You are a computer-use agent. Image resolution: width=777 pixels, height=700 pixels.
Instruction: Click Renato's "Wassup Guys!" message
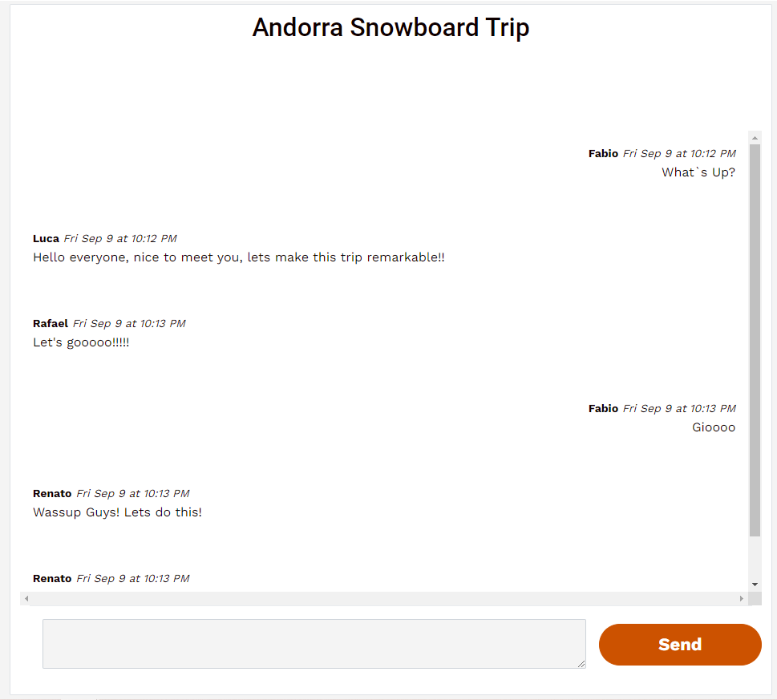point(117,512)
